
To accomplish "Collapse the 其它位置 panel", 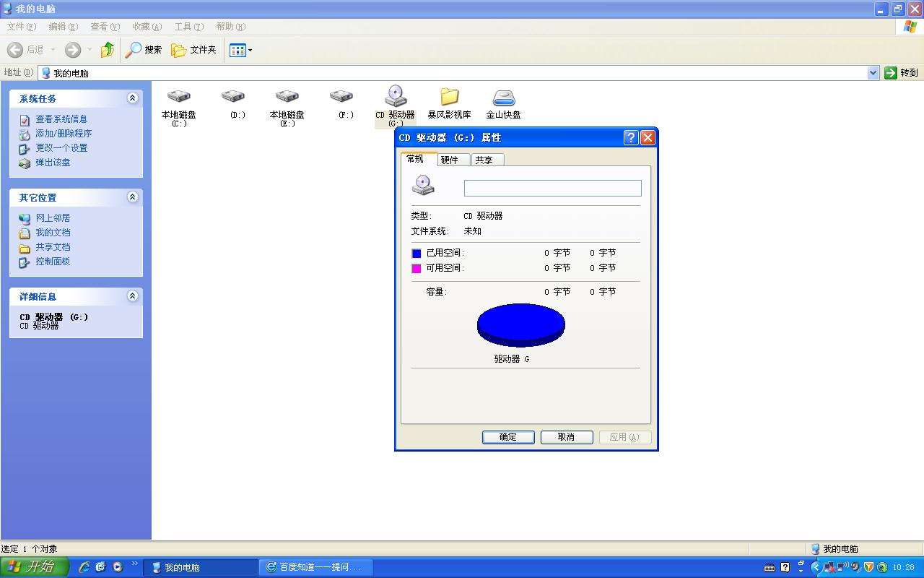I will click(132, 197).
